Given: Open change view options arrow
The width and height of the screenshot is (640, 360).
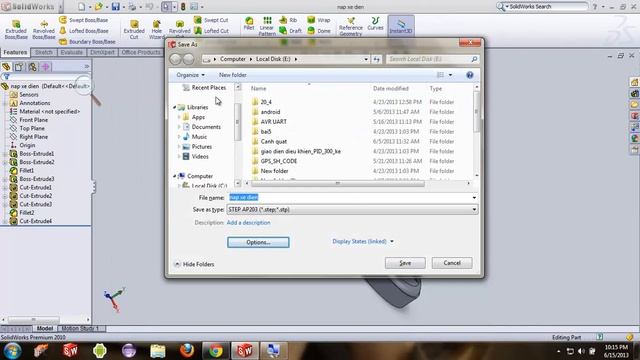Looking at the screenshot, I should [x=450, y=75].
